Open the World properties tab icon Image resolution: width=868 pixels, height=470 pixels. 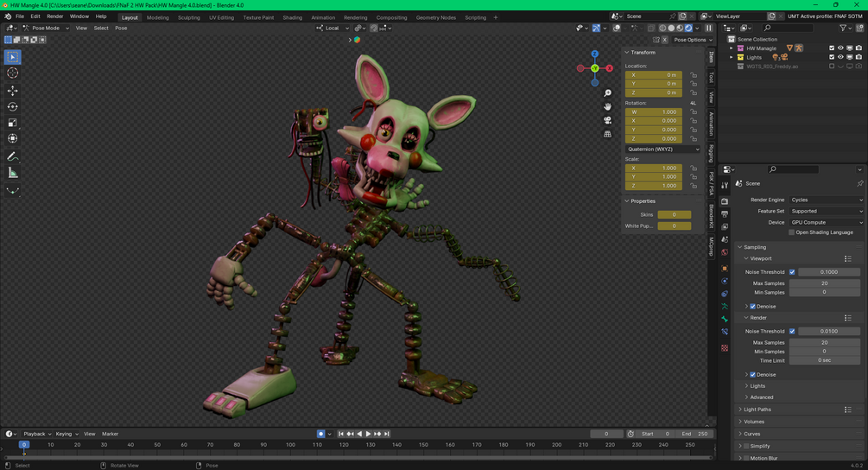click(x=725, y=252)
